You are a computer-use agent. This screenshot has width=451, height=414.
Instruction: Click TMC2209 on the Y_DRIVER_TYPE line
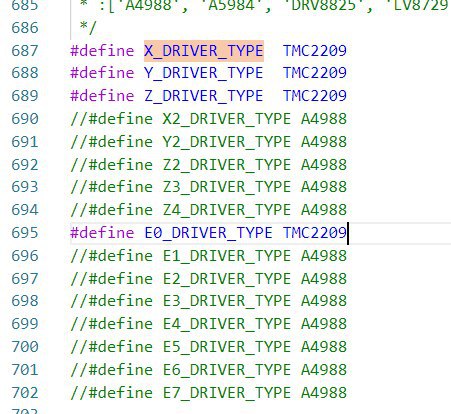(x=315, y=73)
